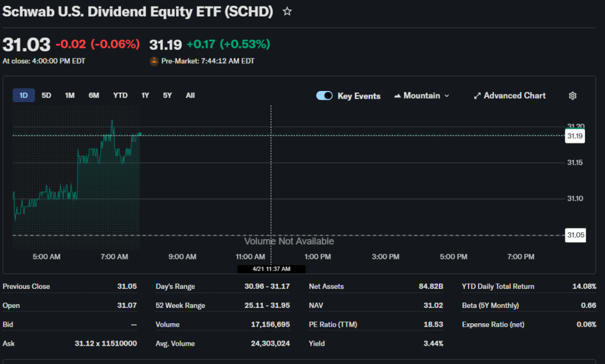This screenshot has height=364, width=605.
Task: Show All time chart range
Action: (190, 96)
